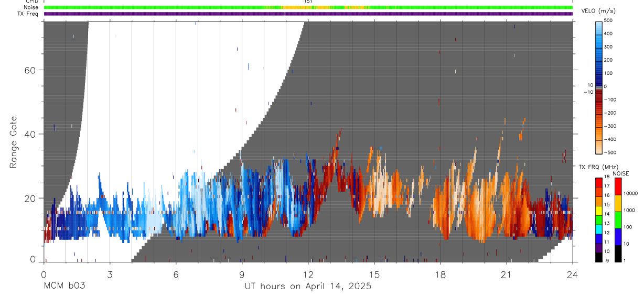Viewport: 644px width, 297px height.
Task: Click the orange segment of Noise bar
Action: tap(313, 7)
